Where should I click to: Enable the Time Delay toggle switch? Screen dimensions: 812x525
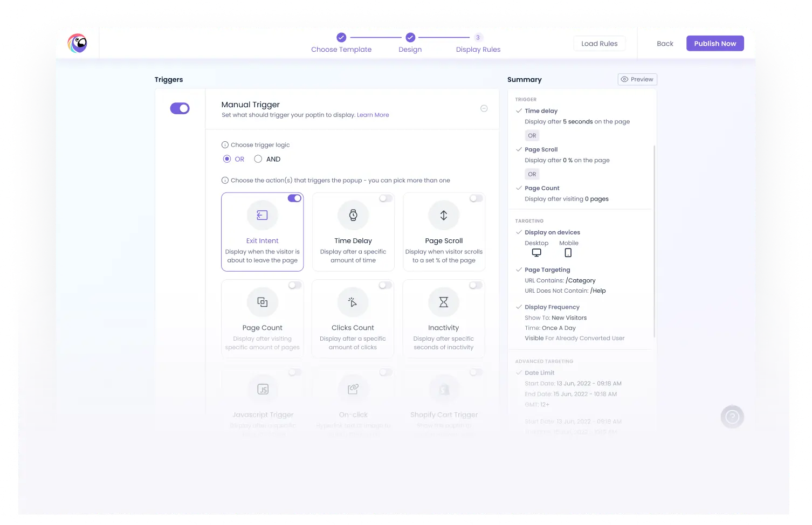point(386,198)
